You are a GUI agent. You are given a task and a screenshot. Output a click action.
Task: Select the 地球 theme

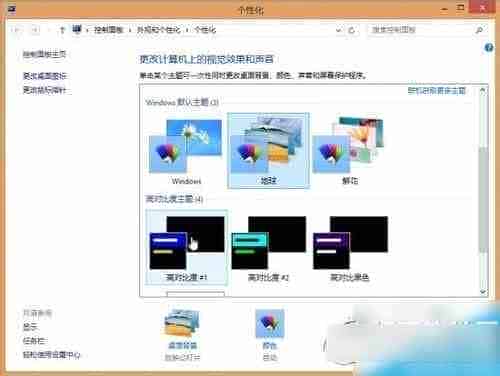point(268,151)
